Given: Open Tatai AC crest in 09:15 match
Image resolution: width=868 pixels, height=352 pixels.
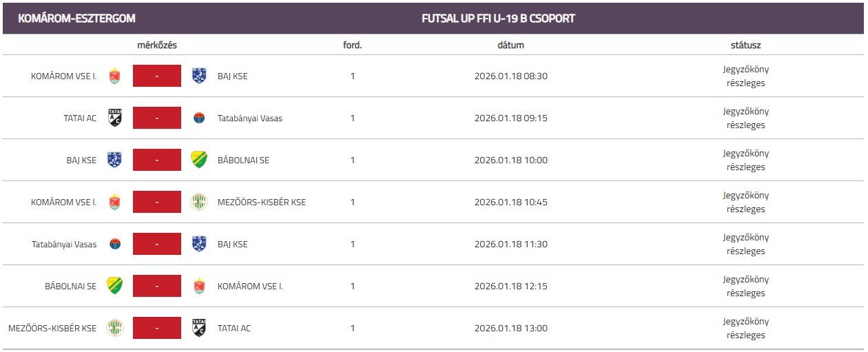Looking at the screenshot, I should point(115,118).
